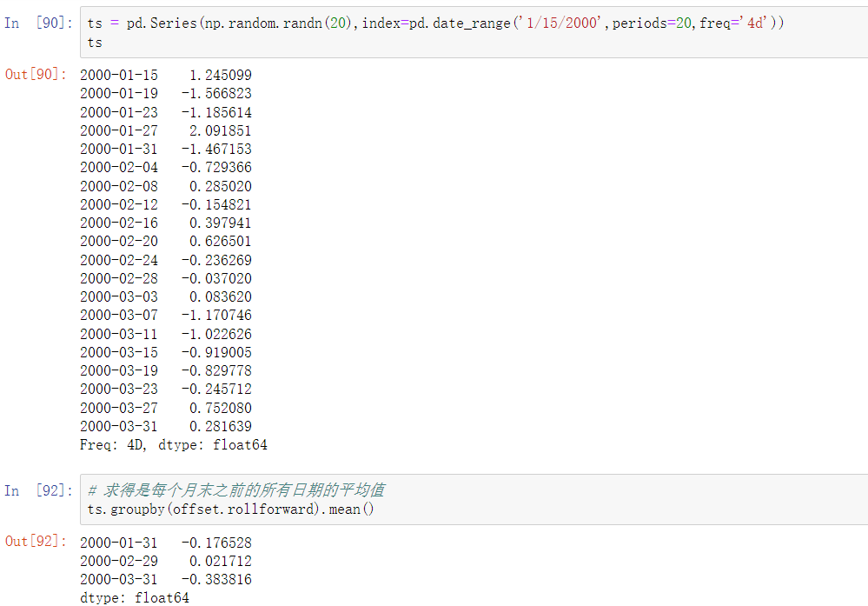Image resolution: width=868 pixels, height=606 pixels.
Task: Click output row 2000-03-03 value 0.083620
Action: 166,296
